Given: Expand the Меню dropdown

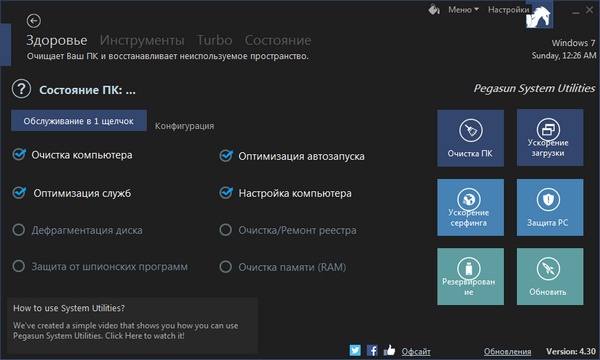Looking at the screenshot, I should point(463,10).
